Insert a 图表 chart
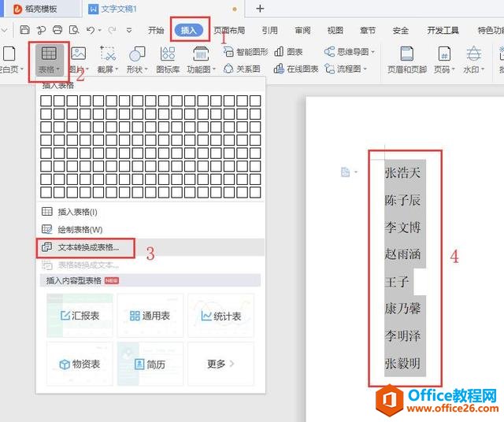 288,52
